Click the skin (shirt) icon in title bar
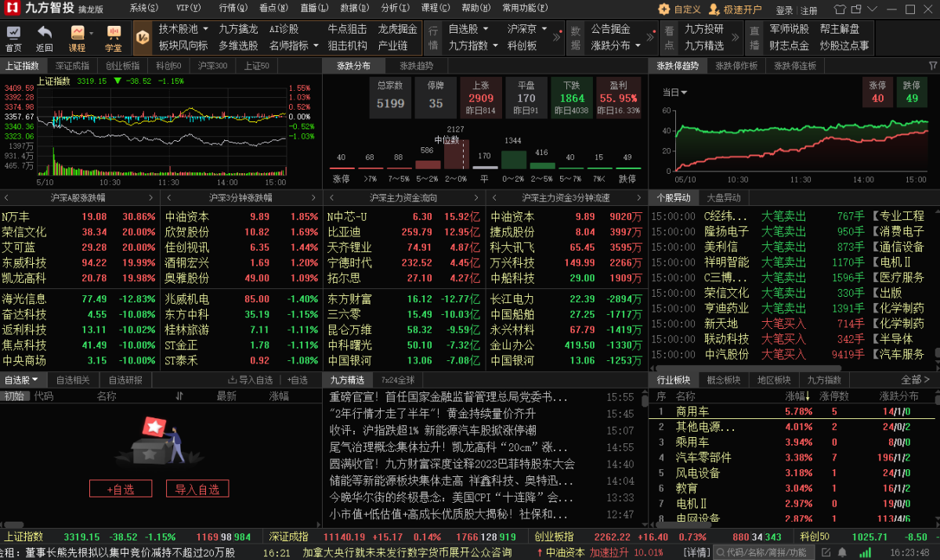The width and height of the screenshot is (940, 560). 841,9
